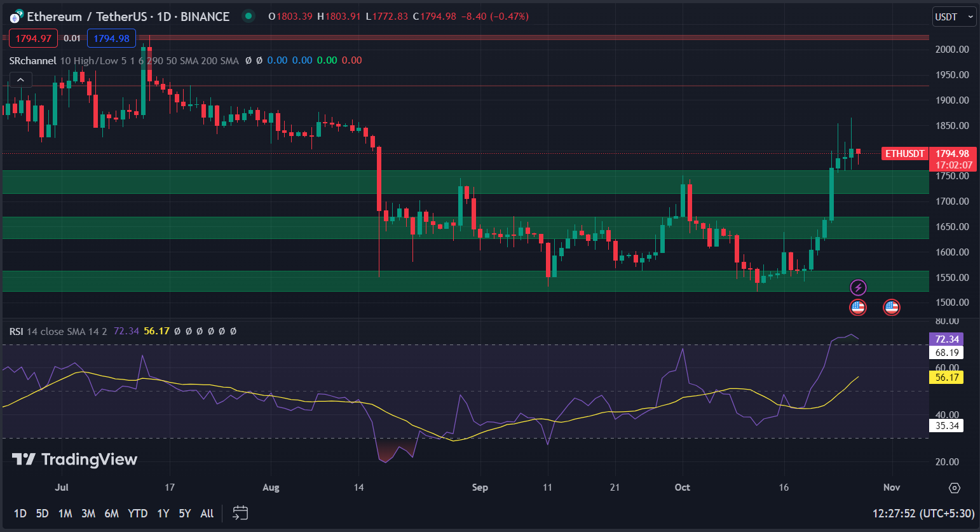
Task: Click the low value L1772.83
Action: [387, 17]
